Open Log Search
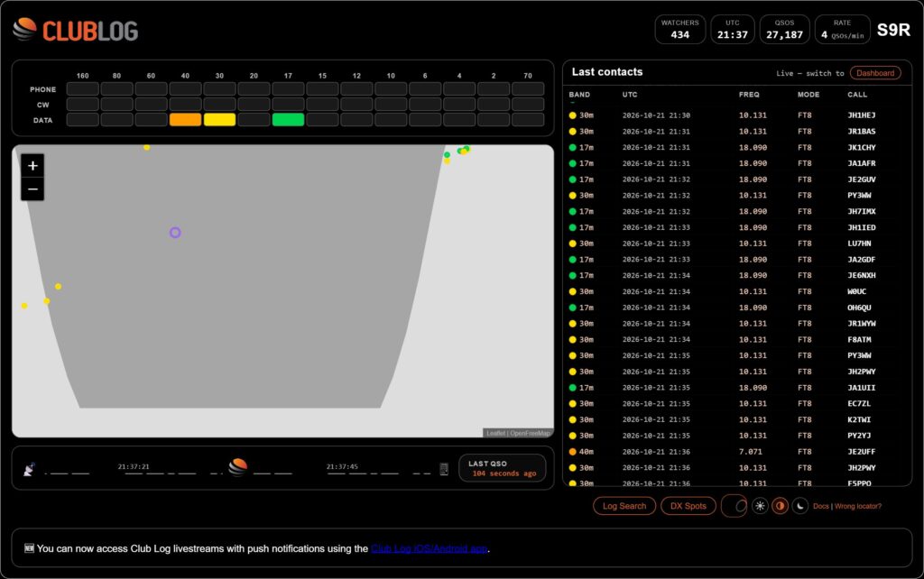This screenshot has height=579, width=924. click(x=624, y=506)
